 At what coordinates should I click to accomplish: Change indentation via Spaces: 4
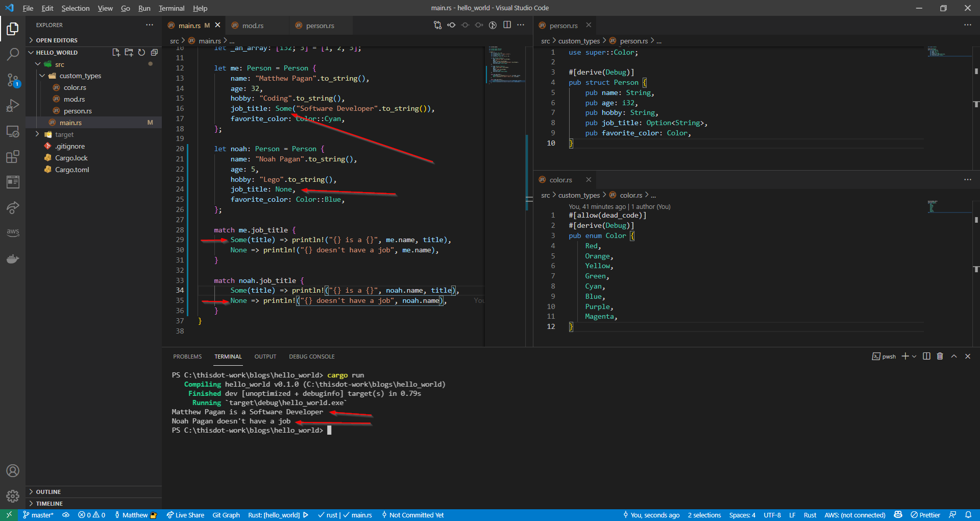pos(742,515)
